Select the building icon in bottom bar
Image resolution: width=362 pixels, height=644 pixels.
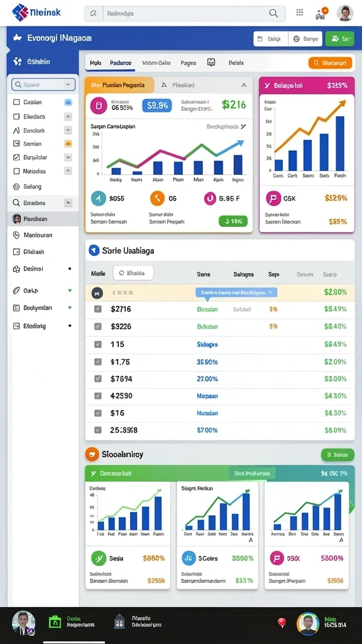119,621
